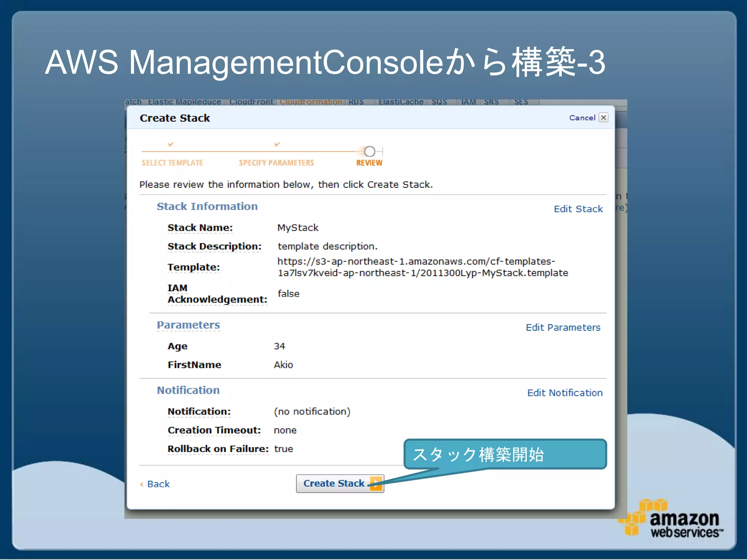747x560 pixels.
Task: Click the Age value 34
Action: [x=279, y=346]
